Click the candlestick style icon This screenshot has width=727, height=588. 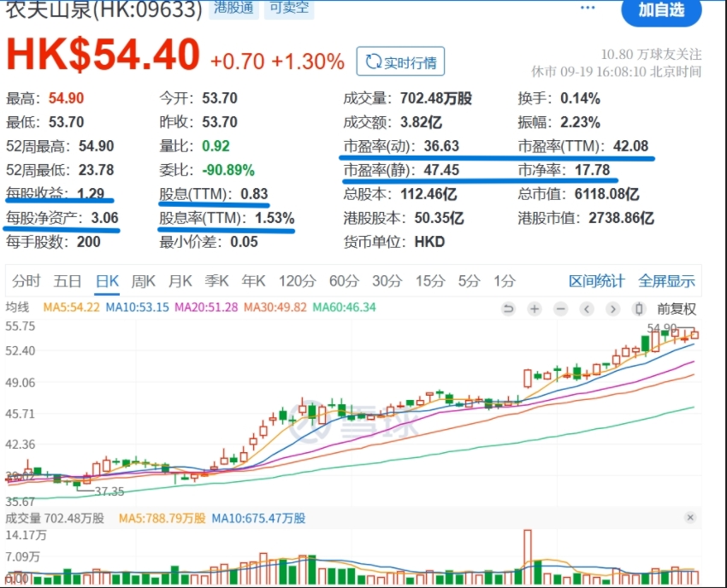[x=639, y=309]
